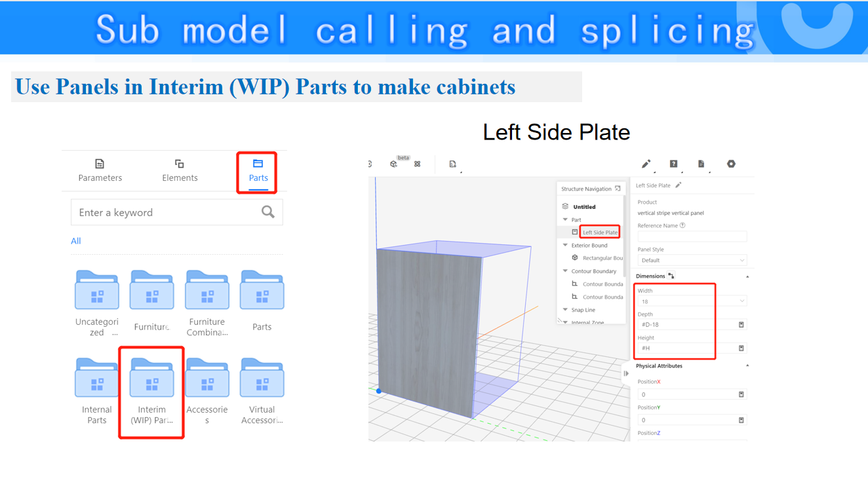Click the 'vertical stripe vertical panel' product text
The width and height of the screenshot is (868, 486).
[x=671, y=213]
